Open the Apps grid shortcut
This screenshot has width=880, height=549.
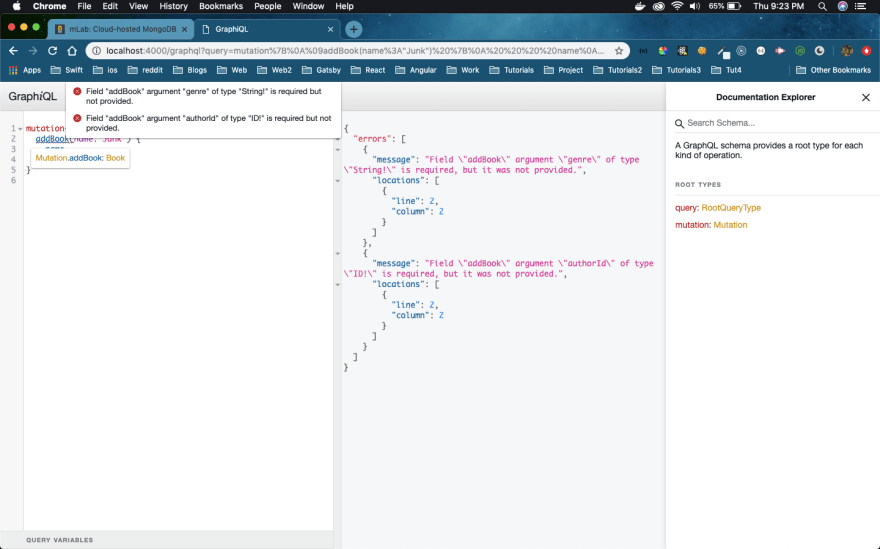(25, 70)
